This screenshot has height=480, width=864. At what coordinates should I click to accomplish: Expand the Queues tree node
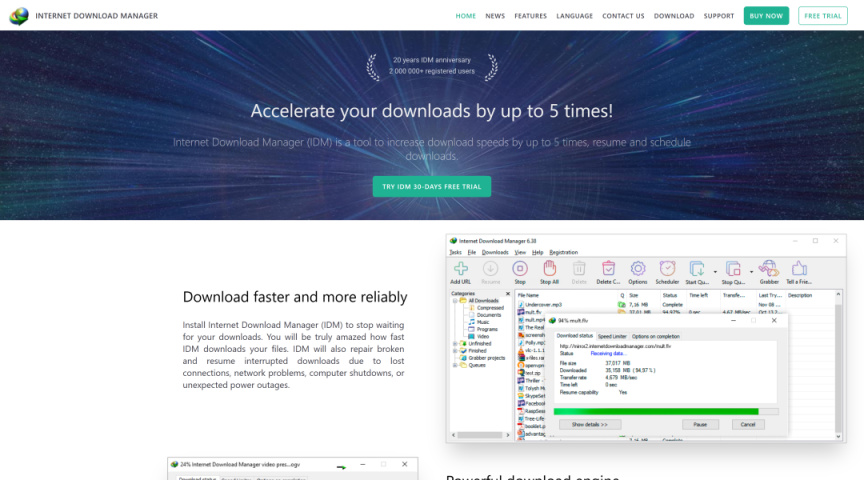coord(455,365)
